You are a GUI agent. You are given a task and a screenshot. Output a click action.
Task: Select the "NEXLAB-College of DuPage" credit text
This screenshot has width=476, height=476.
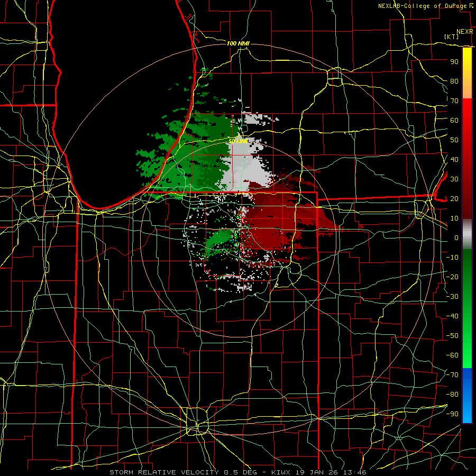point(422,6)
